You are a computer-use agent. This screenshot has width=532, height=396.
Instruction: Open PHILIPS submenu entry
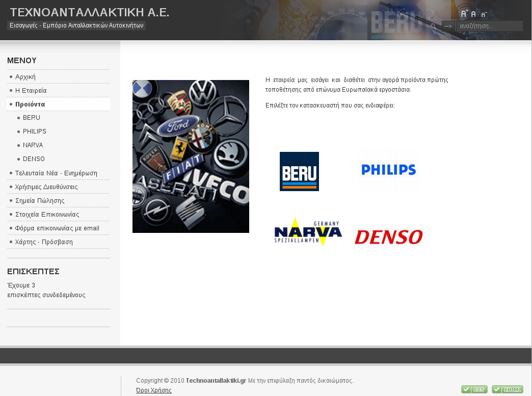[x=34, y=131]
